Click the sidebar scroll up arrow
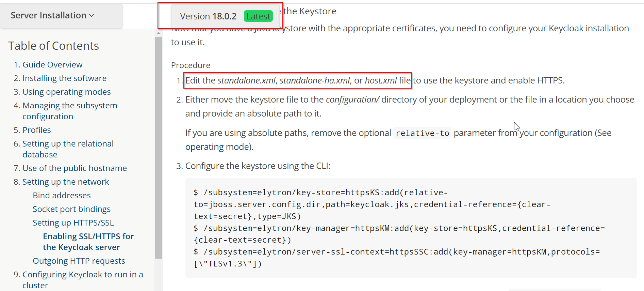This screenshot has width=644, height=291. pos(159,33)
